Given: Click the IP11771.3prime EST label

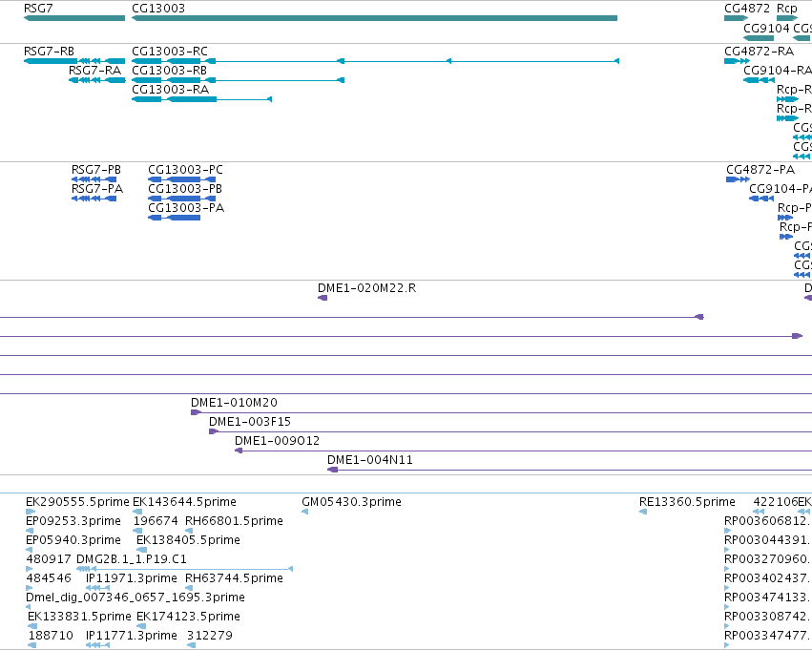Looking at the screenshot, I should tap(132, 636).
